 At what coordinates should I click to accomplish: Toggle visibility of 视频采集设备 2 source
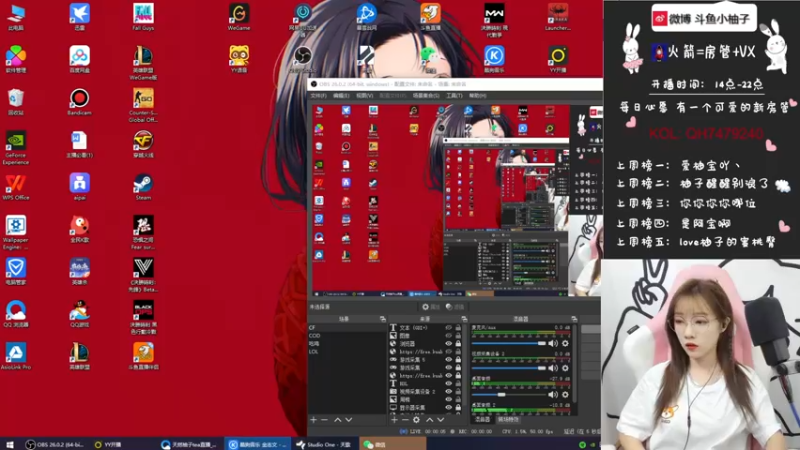point(449,391)
